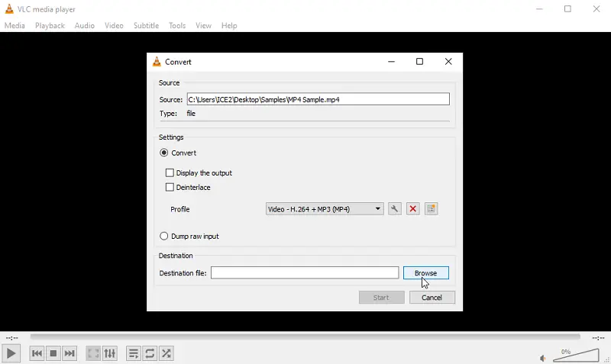Image resolution: width=611 pixels, height=364 pixels.
Task: Open the Playback menu
Action: (x=50, y=26)
